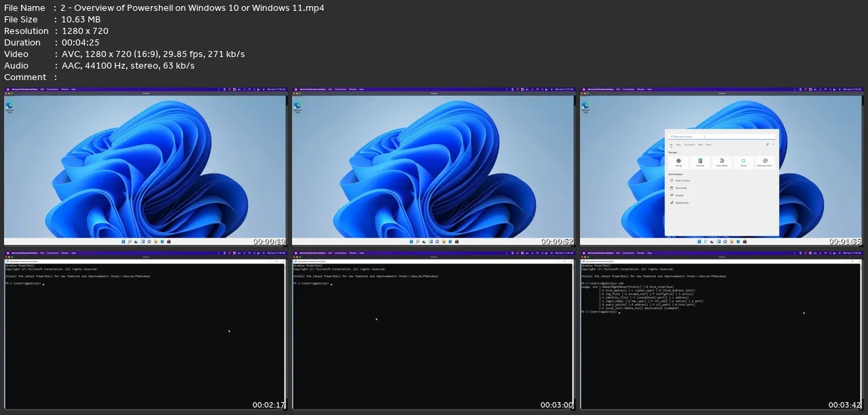Click the '00:04:25' duration value
This screenshot has width=868, height=415.
pos(80,43)
